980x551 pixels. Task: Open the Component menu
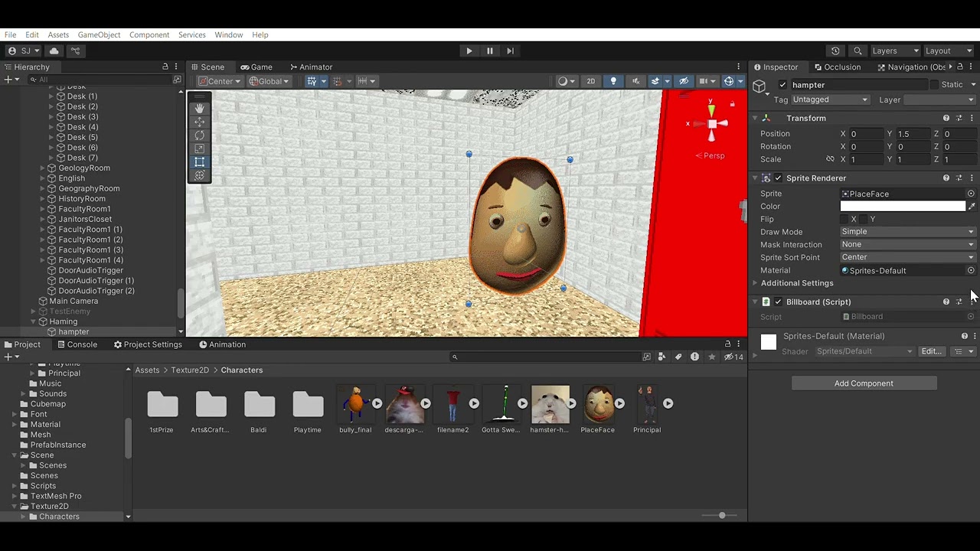[x=149, y=34]
